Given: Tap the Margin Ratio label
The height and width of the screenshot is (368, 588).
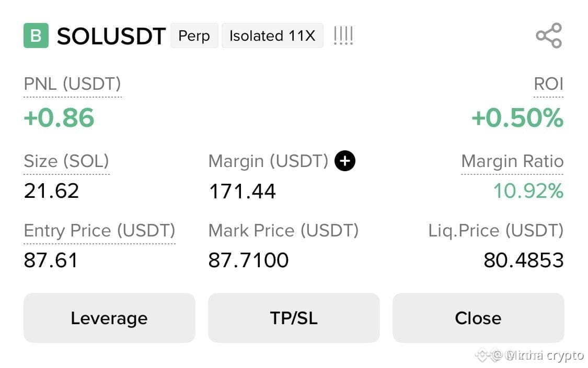Looking at the screenshot, I should coord(512,161).
